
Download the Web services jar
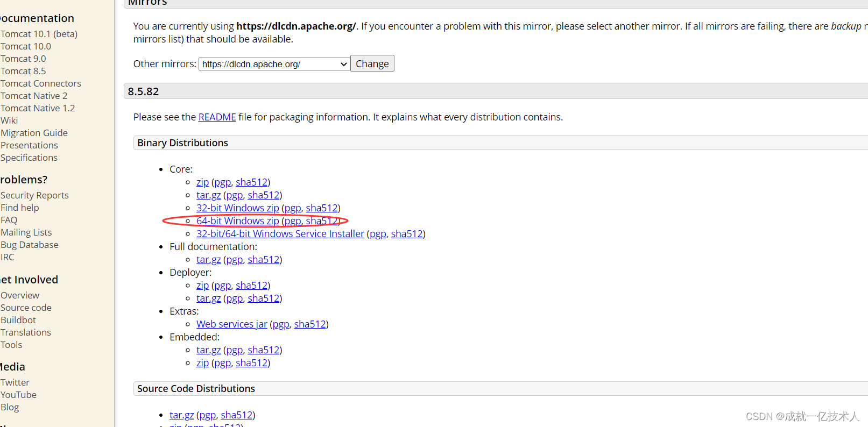click(232, 324)
